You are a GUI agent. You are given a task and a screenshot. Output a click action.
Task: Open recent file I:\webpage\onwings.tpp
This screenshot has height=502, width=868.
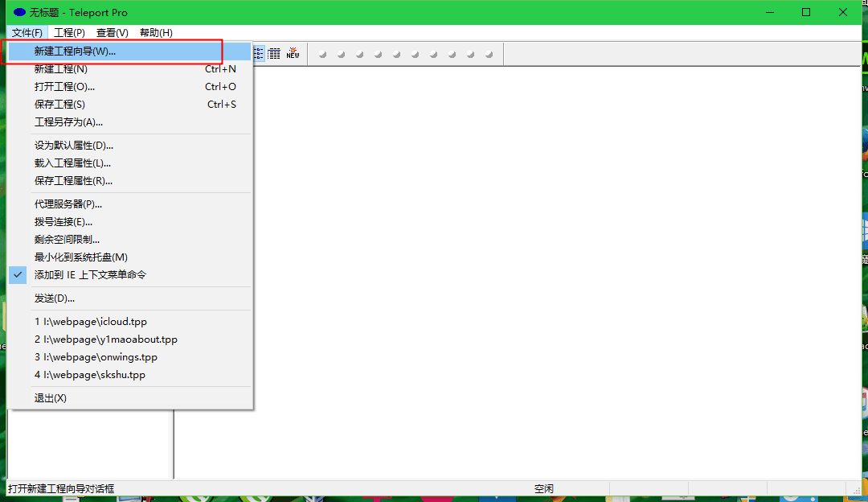131,357
